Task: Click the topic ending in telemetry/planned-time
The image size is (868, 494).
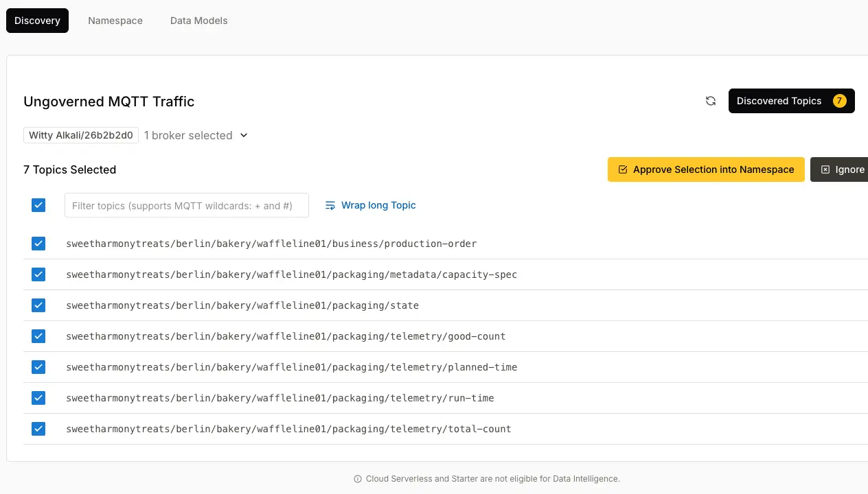Action: point(291,367)
